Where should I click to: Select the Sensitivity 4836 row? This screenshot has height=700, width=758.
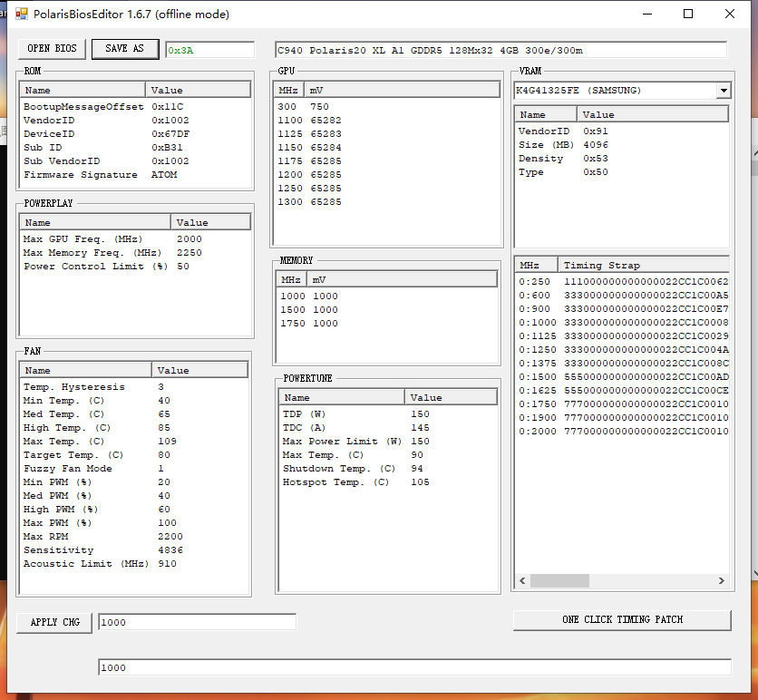(x=134, y=550)
